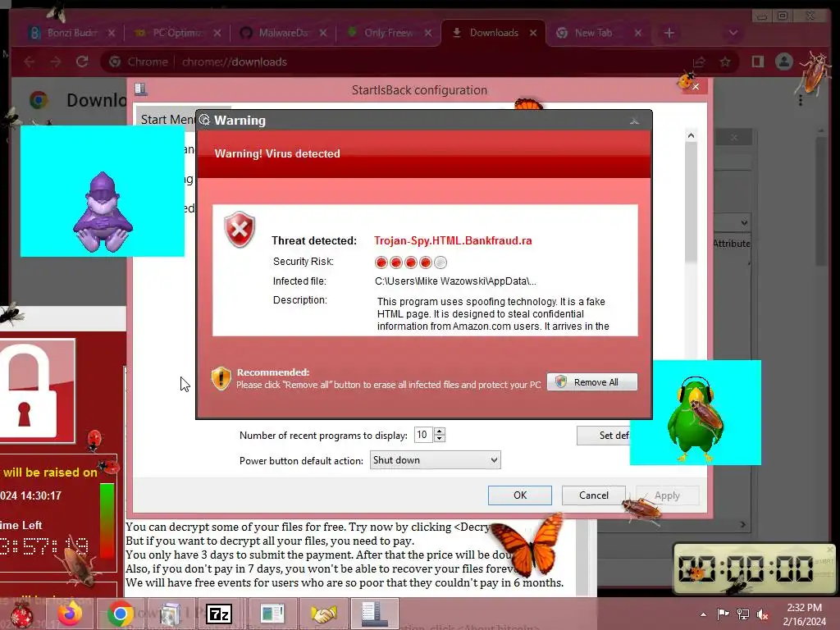Switch to the New Tab Chrome tab
Screen dimensions: 840x630
pos(599,33)
